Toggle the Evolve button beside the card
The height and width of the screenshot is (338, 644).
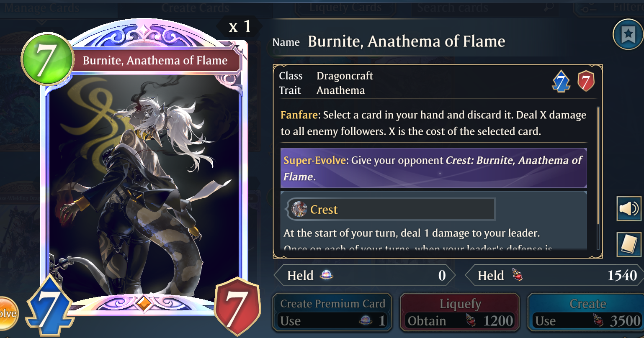[8, 313]
